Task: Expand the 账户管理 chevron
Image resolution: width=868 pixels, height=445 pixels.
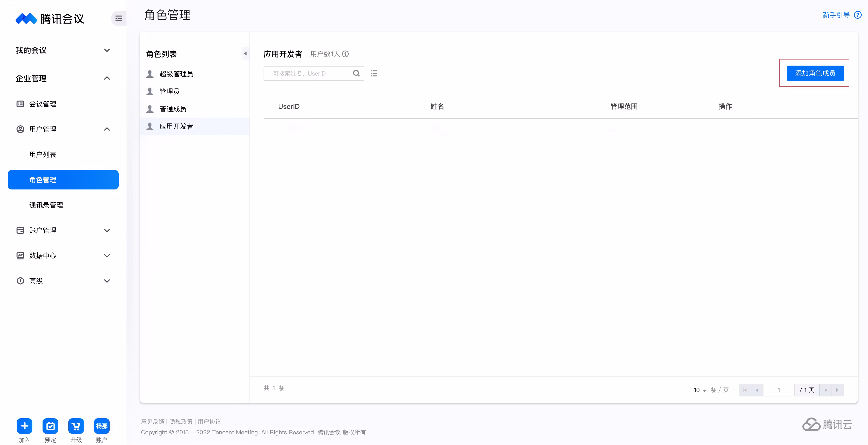Action: pos(107,230)
